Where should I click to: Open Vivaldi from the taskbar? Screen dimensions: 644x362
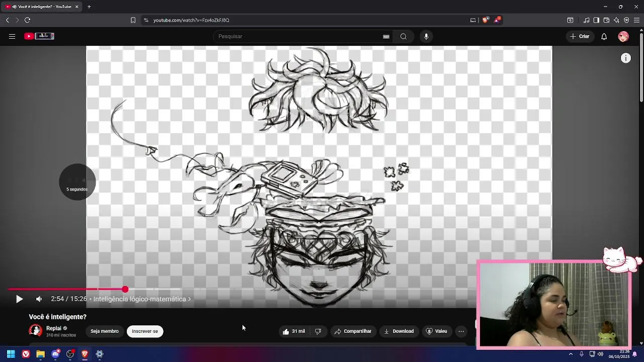pos(26,354)
